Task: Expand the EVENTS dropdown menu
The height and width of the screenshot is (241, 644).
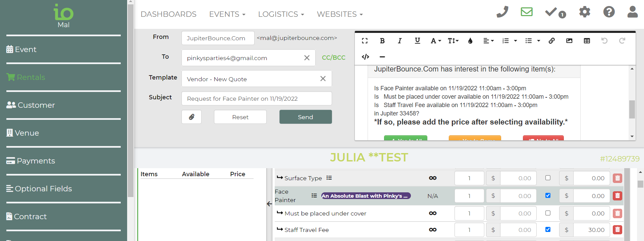Action: (x=227, y=14)
